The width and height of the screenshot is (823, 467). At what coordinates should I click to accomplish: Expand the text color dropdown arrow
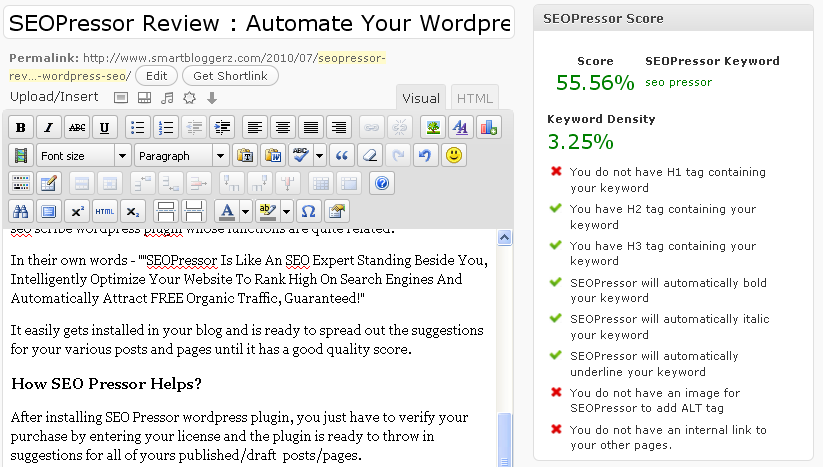[245, 211]
